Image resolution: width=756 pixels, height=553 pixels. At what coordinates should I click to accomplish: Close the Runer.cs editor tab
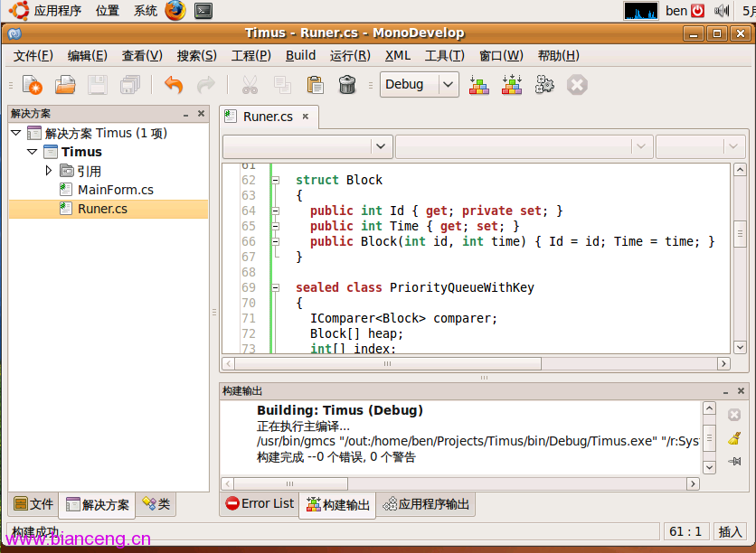305,116
